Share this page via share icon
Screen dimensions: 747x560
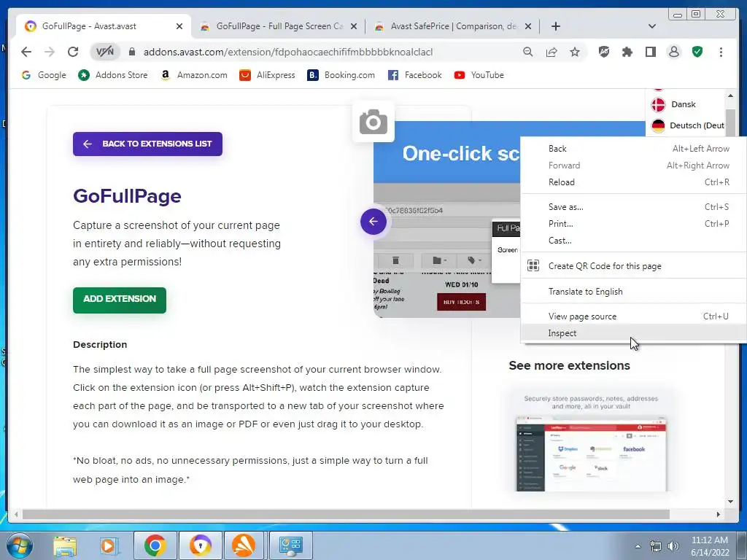click(x=551, y=52)
